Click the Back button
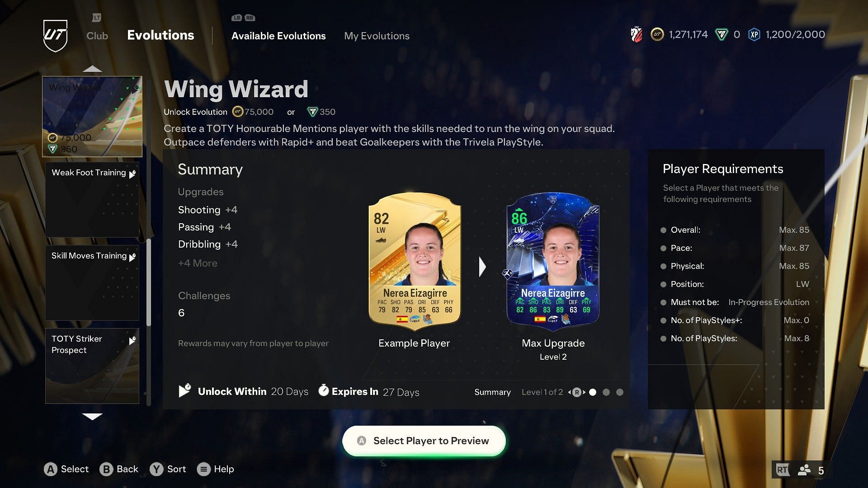This screenshot has height=488, width=868. point(118,469)
